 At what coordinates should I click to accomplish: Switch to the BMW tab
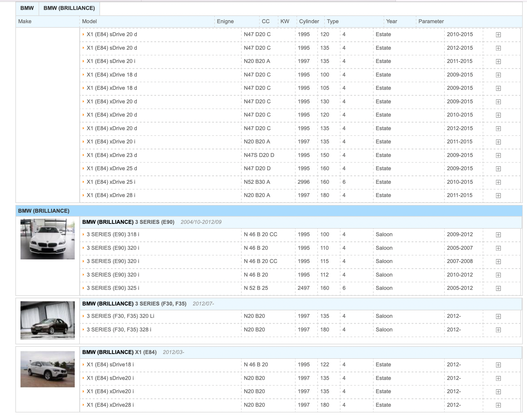point(27,8)
